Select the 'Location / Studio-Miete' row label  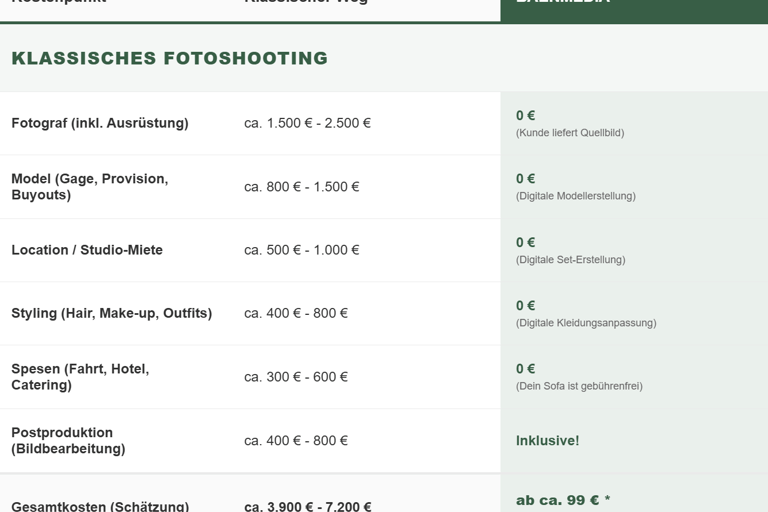pos(87,250)
